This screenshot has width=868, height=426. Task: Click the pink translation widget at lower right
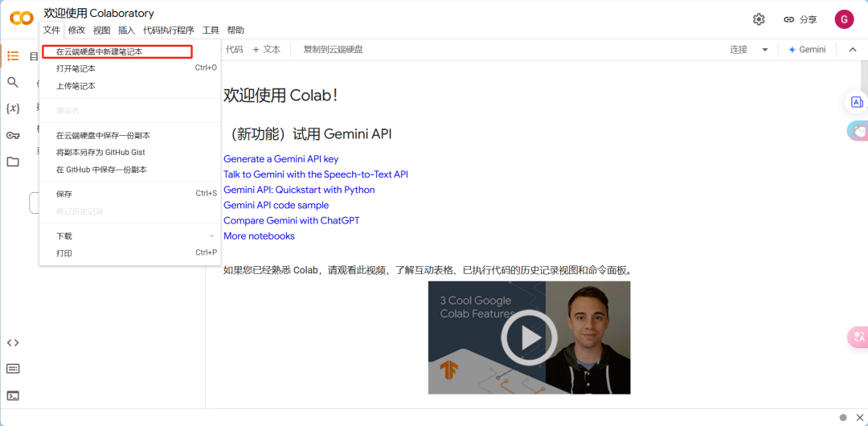click(x=858, y=337)
